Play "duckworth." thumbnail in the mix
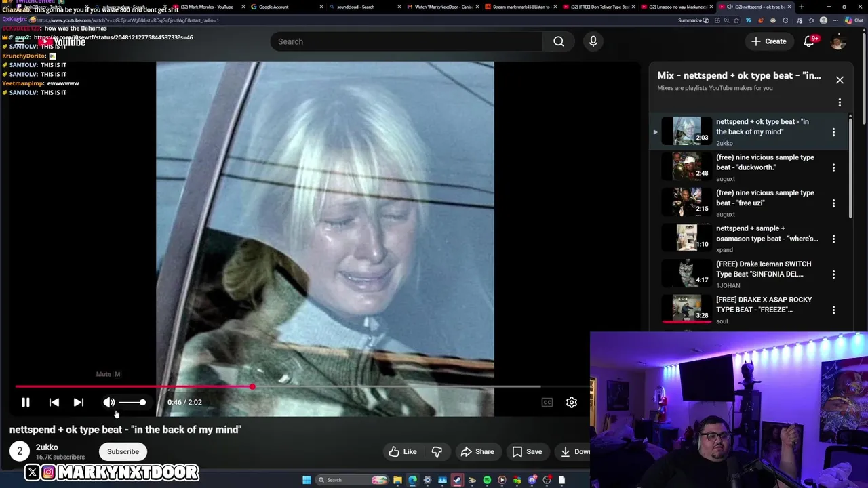The image size is (868, 488). (x=686, y=167)
